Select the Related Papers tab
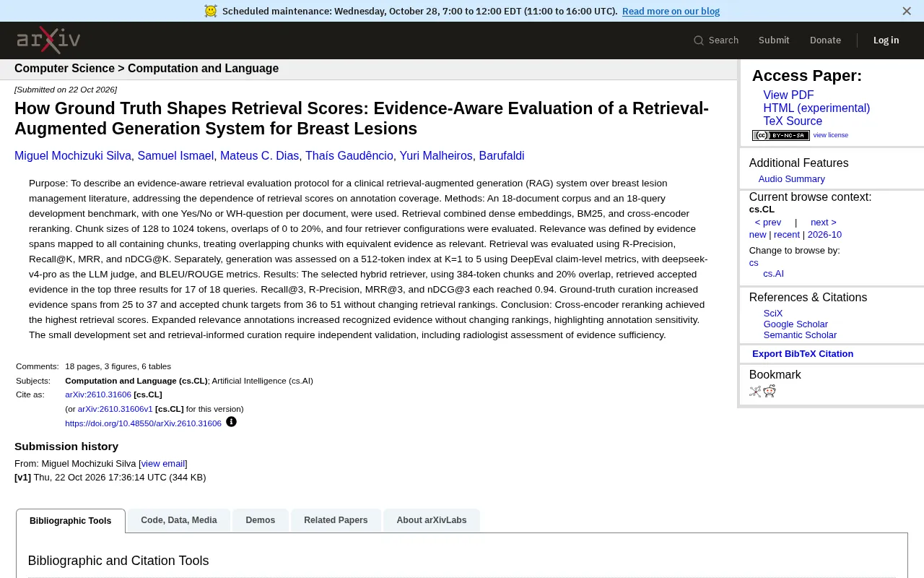The width and height of the screenshot is (924, 578). pyautogui.click(x=336, y=520)
